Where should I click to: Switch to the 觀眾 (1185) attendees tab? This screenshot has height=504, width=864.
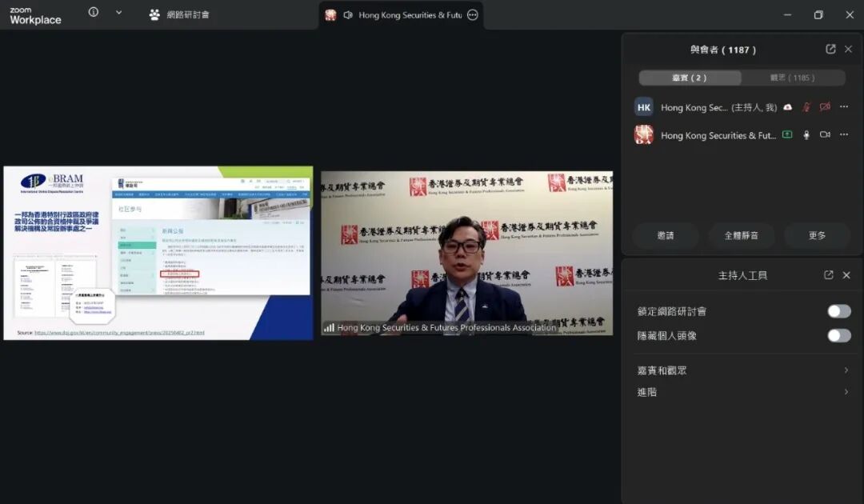tap(792, 78)
